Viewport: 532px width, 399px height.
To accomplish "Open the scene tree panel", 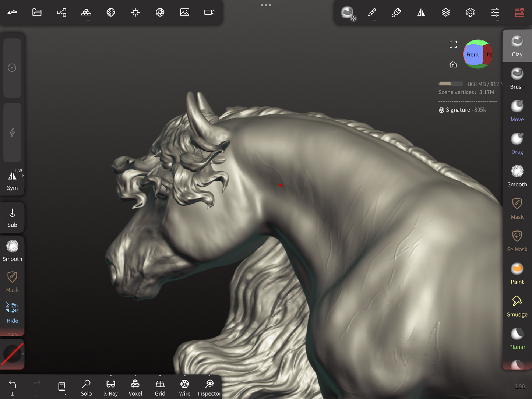I will 61,13.
